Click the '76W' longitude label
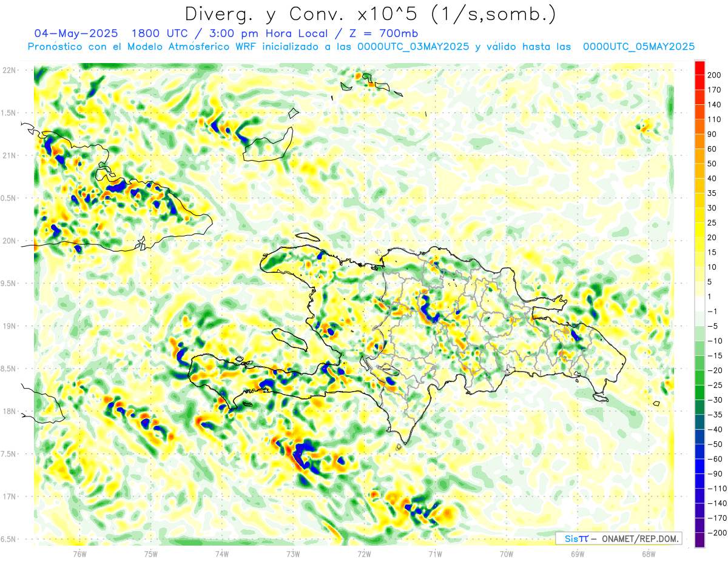The image size is (728, 562). 79,554
